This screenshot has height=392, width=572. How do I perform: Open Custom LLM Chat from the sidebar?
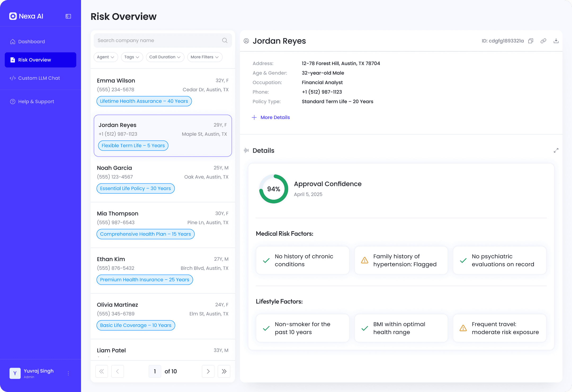pyautogui.click(x=39, y=78)
